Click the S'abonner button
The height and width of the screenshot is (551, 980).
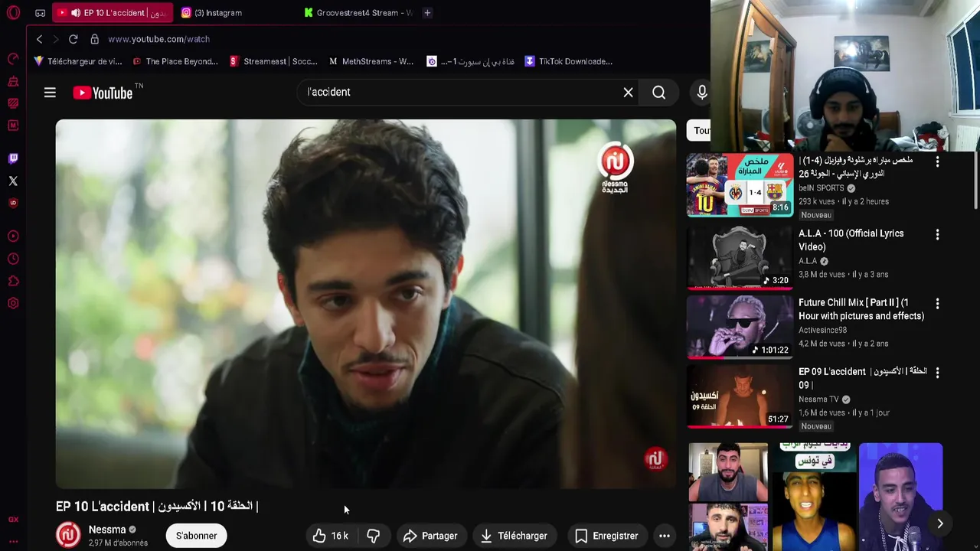(196, 536)
